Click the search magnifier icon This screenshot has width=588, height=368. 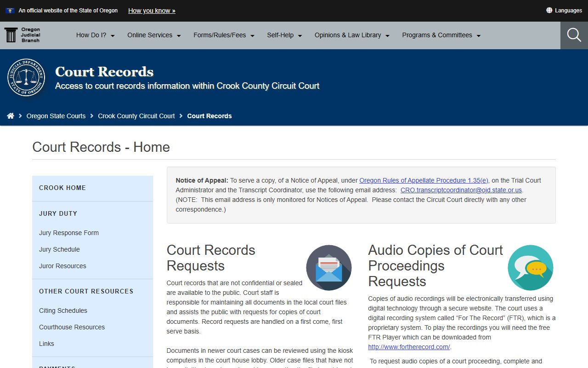(x=574, y=35)
